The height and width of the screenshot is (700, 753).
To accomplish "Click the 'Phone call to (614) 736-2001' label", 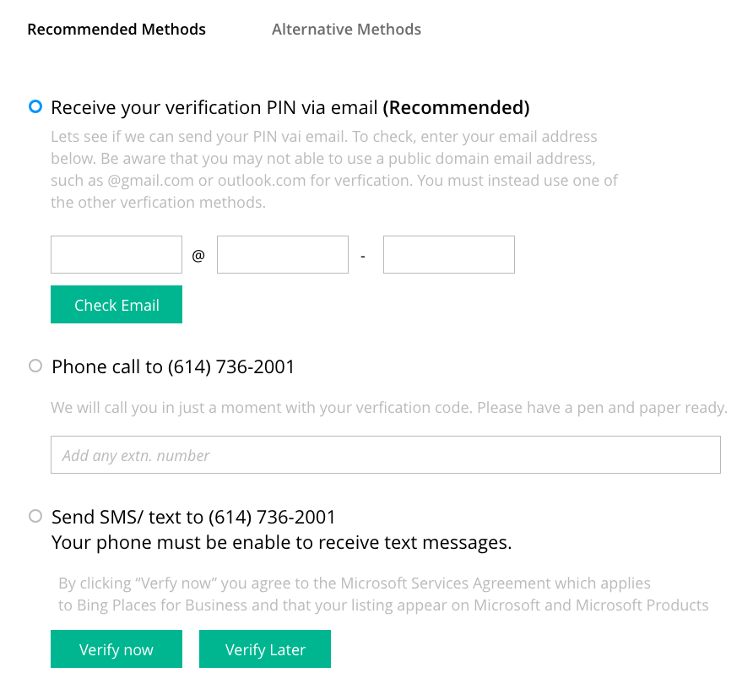I will [x=173, y=367].
